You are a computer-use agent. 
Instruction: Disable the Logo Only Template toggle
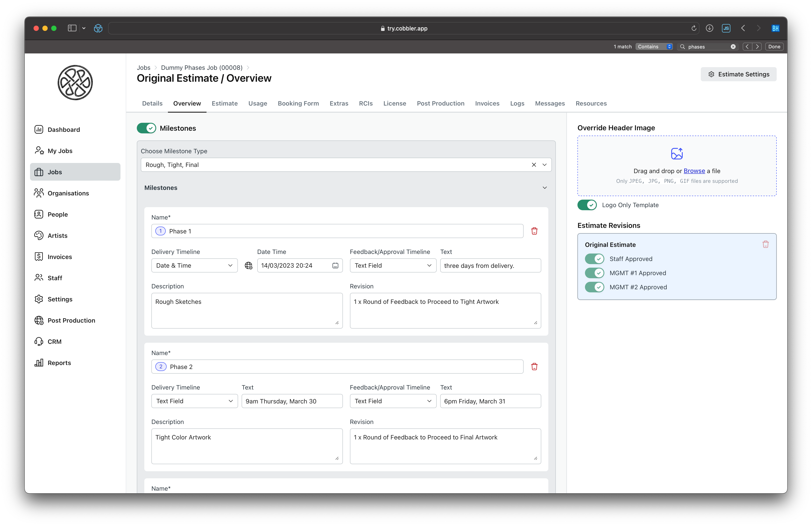click(587, 205)
